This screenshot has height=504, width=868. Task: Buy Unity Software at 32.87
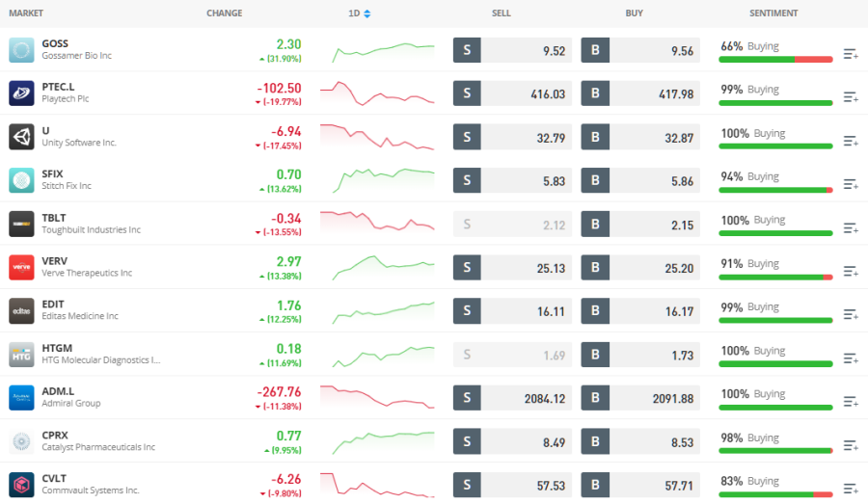[640, 137]
